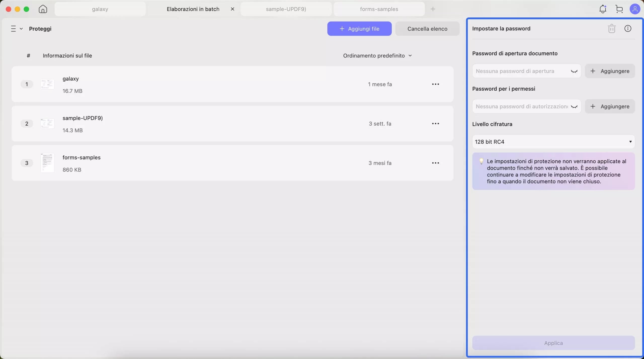
Task: Switch to the forms-samples tab
Action: (x=379, y=9)
